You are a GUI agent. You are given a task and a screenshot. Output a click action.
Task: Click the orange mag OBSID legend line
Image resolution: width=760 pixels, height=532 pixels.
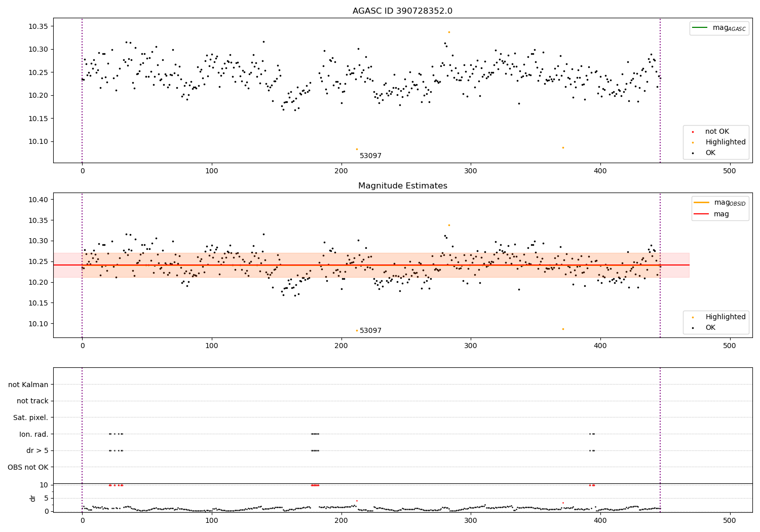pos(702,203)
